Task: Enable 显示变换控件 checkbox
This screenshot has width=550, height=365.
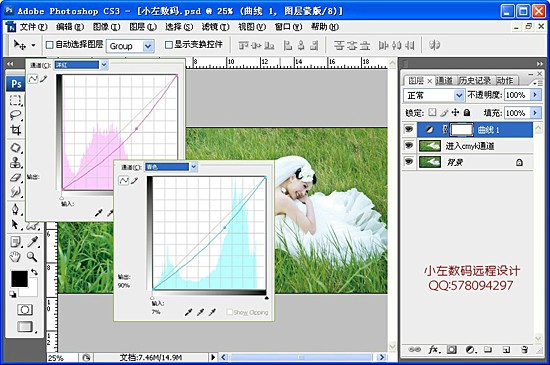Action: (169, 45)
